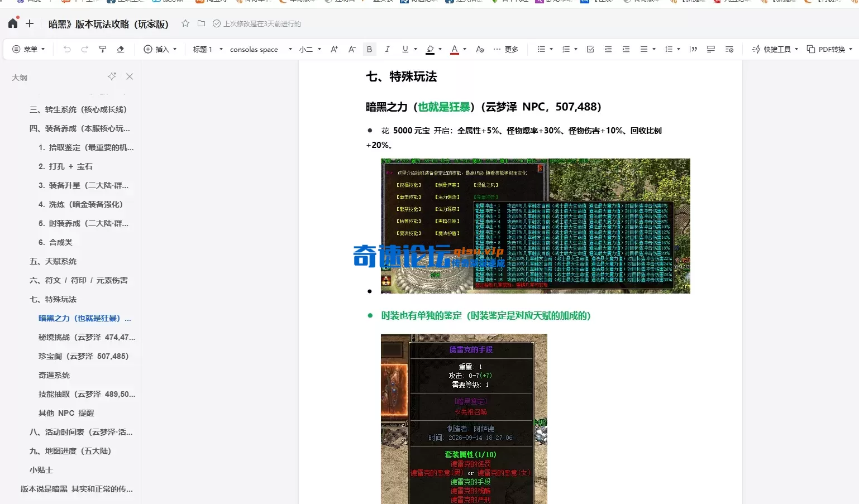
Task: Expand the numbered list options arrow
Action: click(x=576, y=49)
